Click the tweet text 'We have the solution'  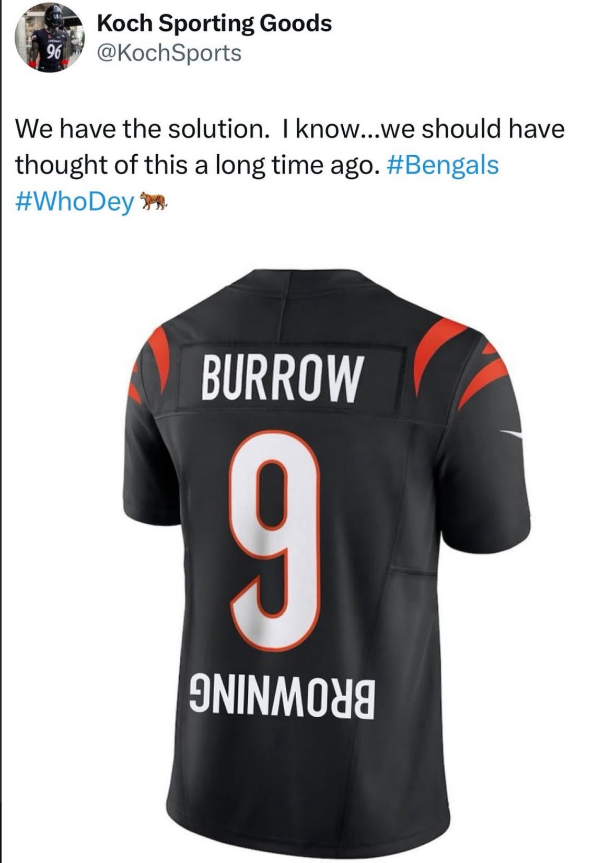tap(140, 129)
